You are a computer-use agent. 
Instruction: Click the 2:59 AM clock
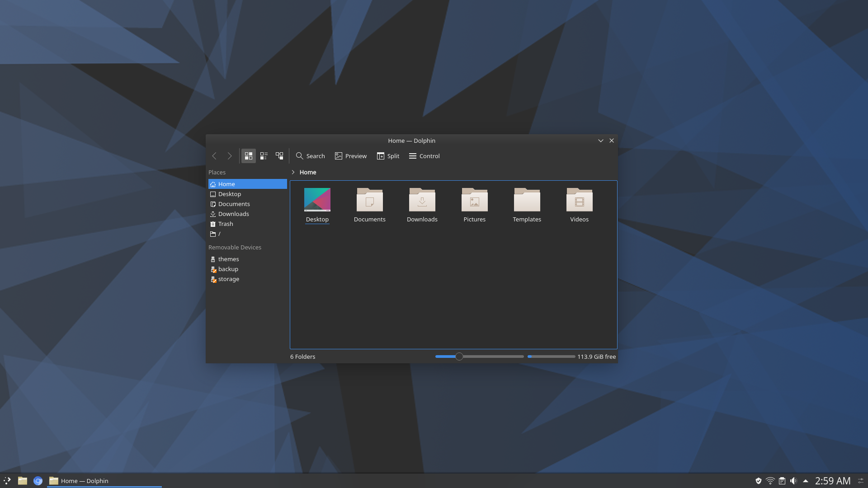pyautogui.click(x=833, y=481)
